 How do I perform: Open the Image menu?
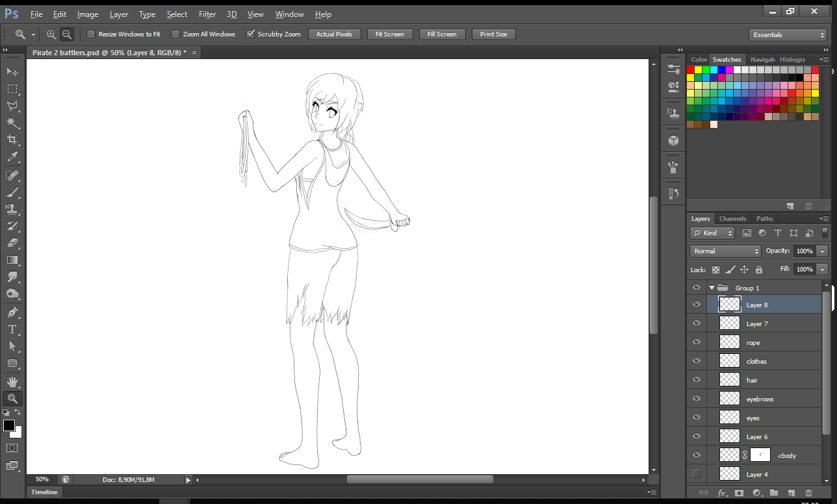point(88,14)
